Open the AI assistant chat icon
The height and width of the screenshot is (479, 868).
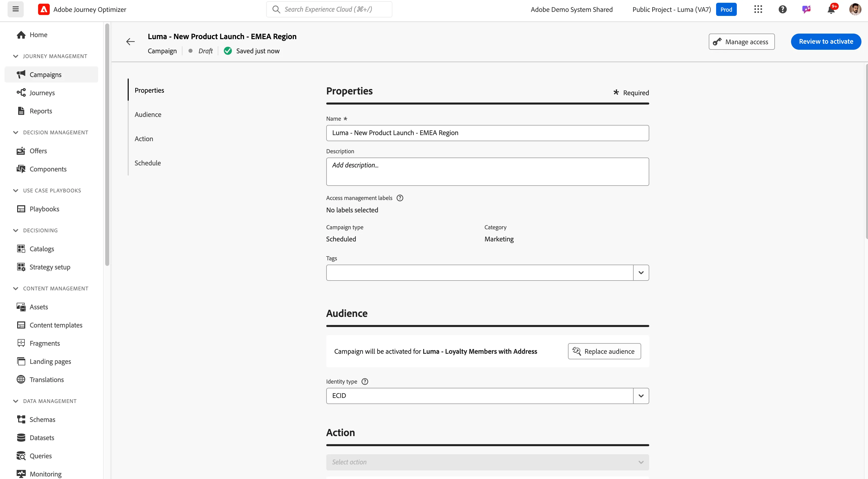[806, 9]
